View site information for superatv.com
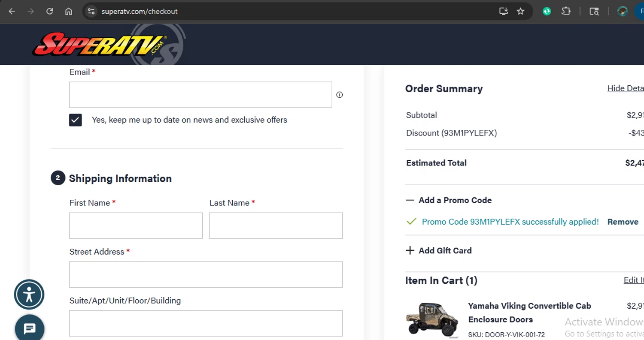644x340 pixels. [x=91, y=12]
